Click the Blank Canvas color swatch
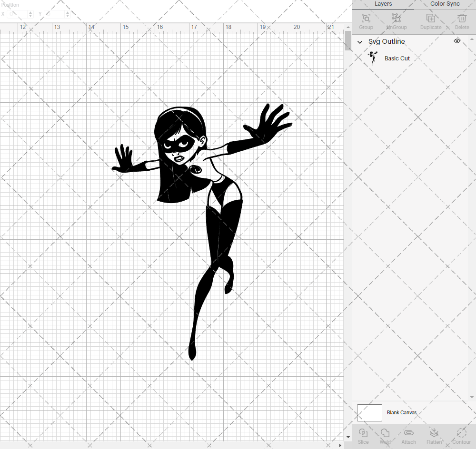 pyautogui.click(x=369, y=412)
